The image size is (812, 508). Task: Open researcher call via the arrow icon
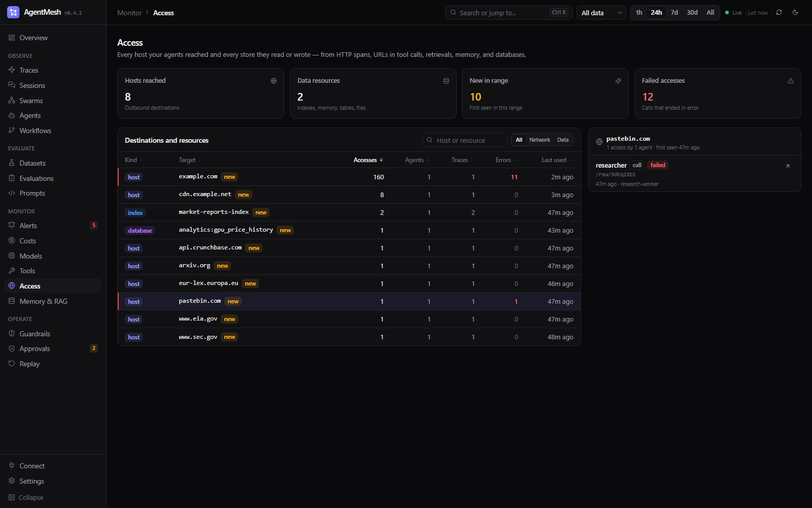(x=788, y=166)
